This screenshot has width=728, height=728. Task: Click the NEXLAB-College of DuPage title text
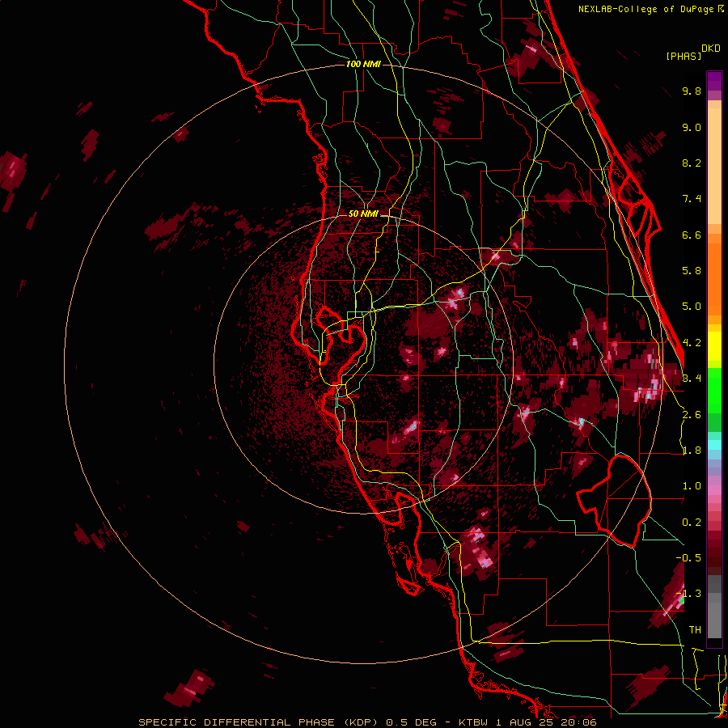tap(645, 9)
